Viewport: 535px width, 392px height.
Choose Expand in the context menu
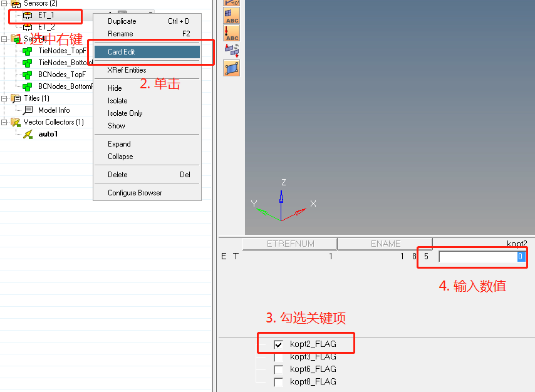[x=147, y=144]
